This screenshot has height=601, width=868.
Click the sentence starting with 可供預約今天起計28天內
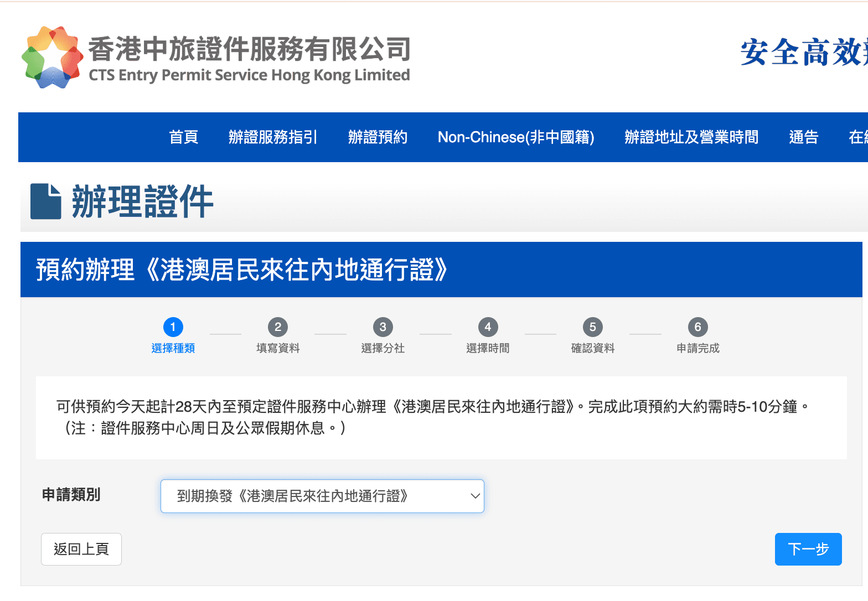(317, 407)
